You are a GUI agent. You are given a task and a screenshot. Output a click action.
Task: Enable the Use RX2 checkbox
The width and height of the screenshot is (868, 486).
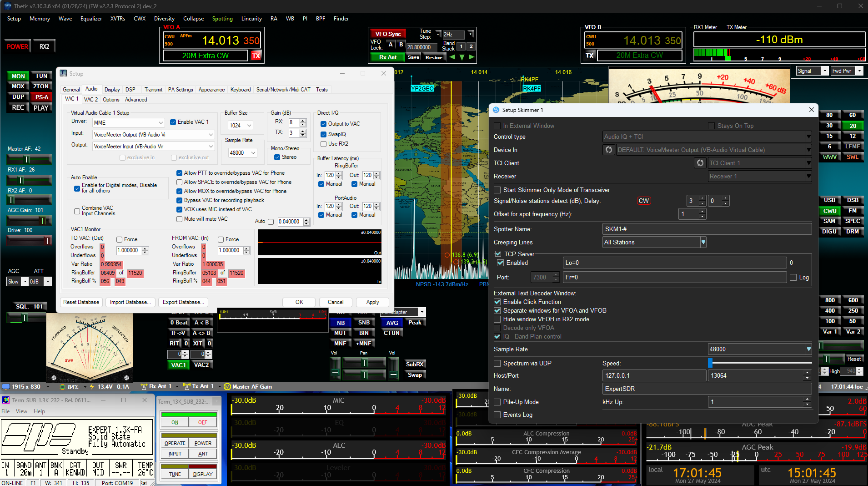(x=323, y=144)
